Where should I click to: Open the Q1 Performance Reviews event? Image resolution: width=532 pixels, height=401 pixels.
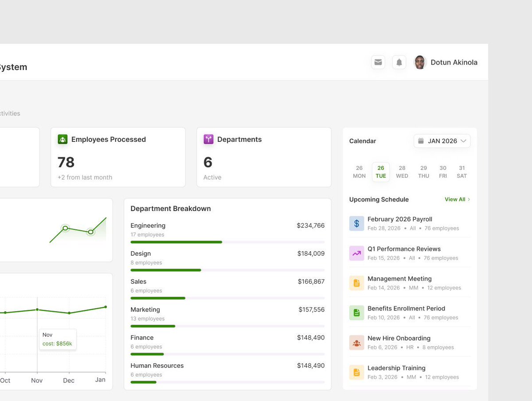(410, 253)
